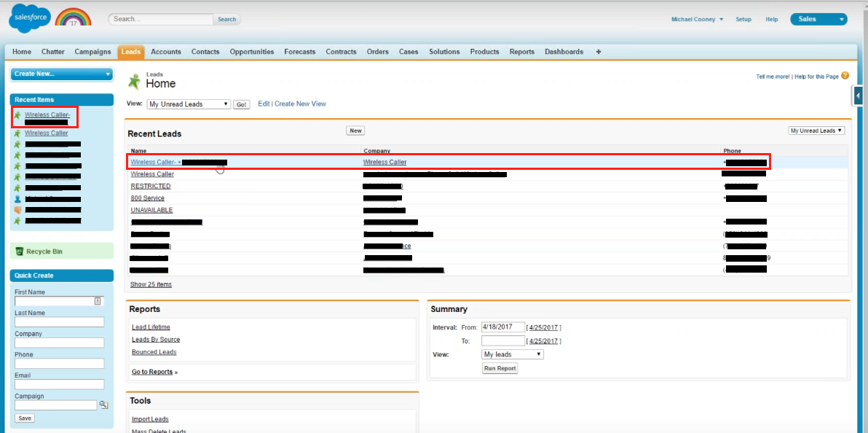Go to the Forecasts tab
This screenshot has width=868, height=433.
300,52
